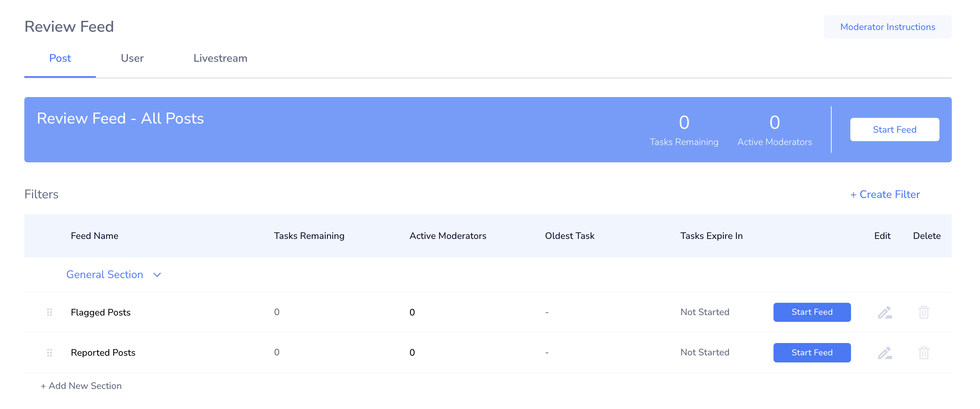Click edit pencil icon for Flagged Posts
Image resolution: width=980 pixels, height=409 pixels.
point(885,312)
